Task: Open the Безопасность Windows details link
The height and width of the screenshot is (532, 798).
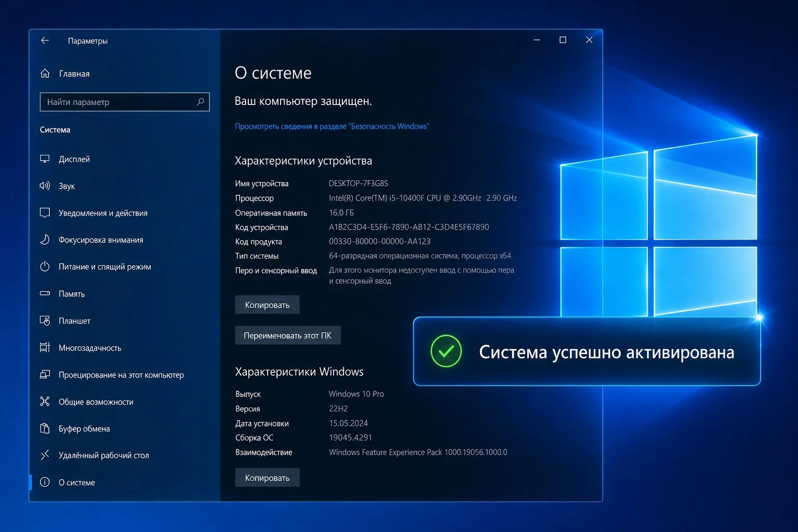Action: 332,126
